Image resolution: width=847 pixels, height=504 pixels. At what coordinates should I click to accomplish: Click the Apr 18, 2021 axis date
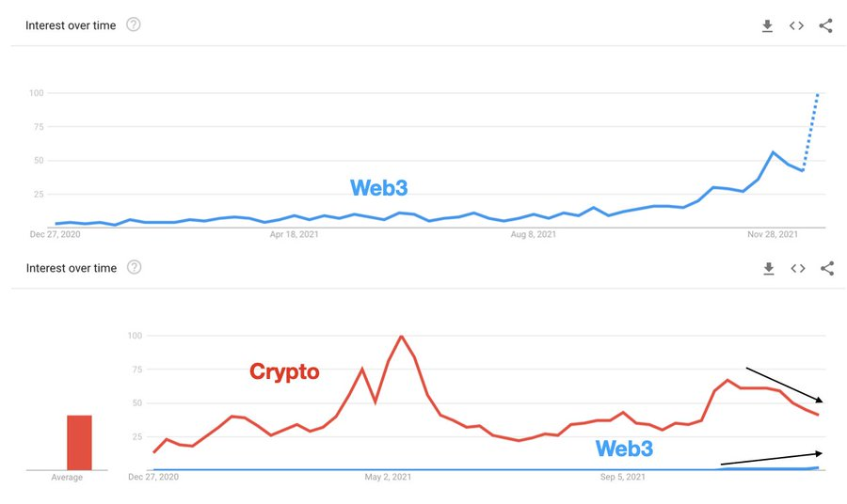point(295,234)
